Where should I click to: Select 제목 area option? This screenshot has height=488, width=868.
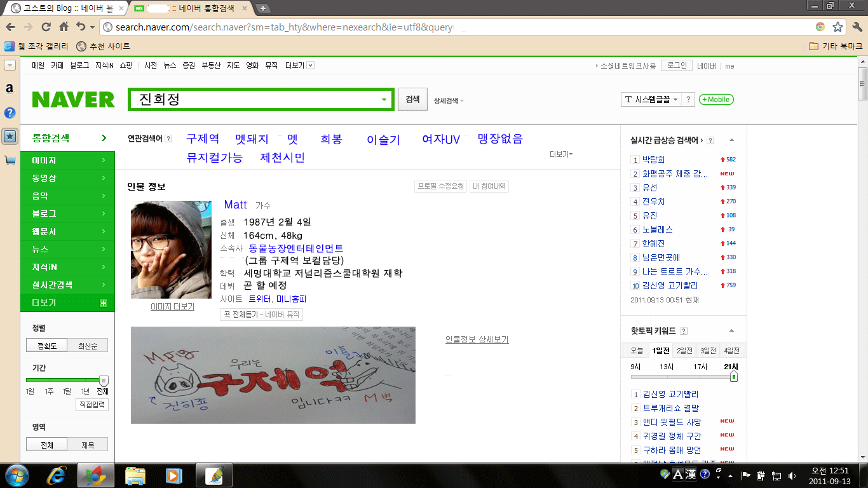87,445
